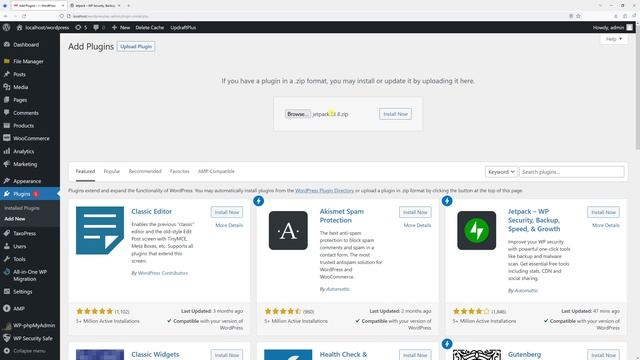This screenshot has height=360, width=640.
Task: Click Install Now for uploaded jetpack zip
Action: (395, 114)
